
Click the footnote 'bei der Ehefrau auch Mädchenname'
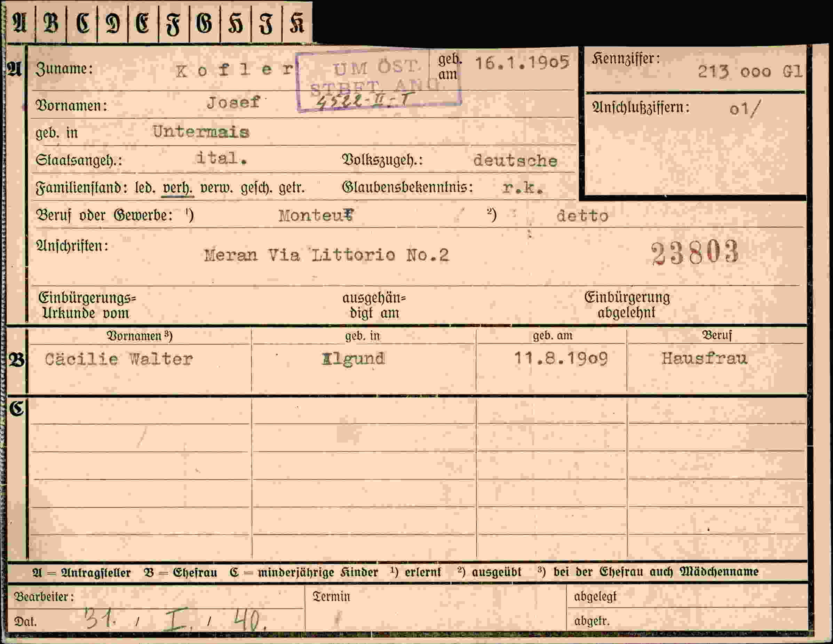[656, 572]
